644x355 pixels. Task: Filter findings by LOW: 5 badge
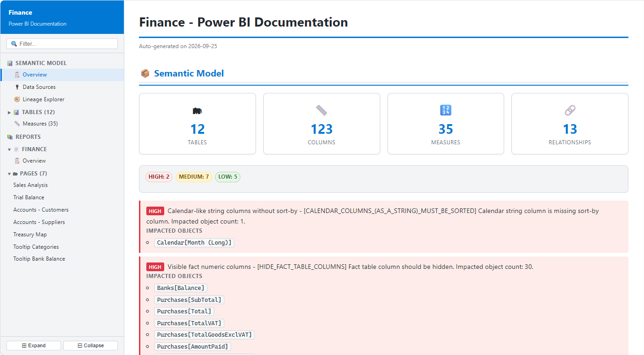[x=228, y=177]
